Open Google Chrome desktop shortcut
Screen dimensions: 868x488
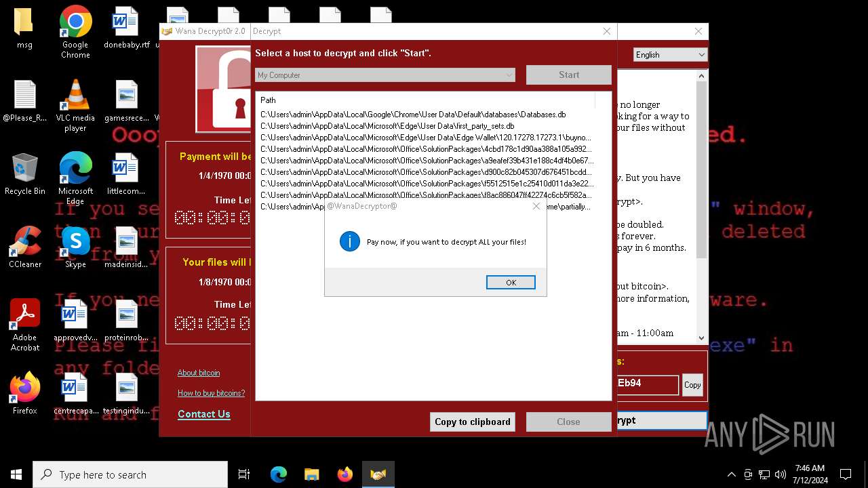[x=75, y=32]
